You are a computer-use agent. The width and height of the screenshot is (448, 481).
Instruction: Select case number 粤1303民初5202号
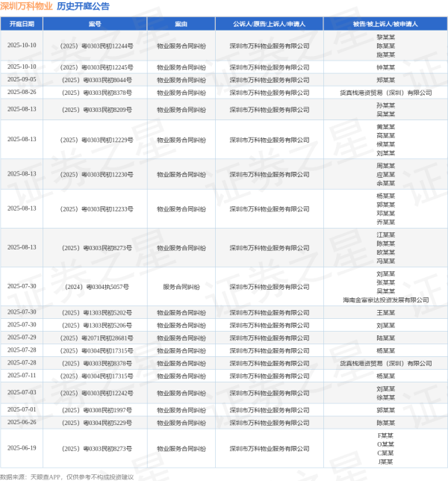95,312
